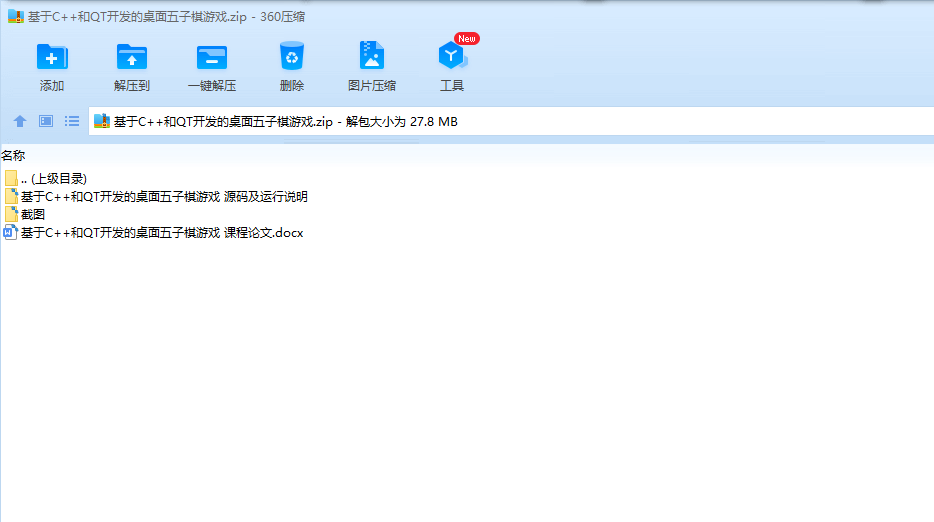Click the 名称 column header

click(x=13, y=156)
